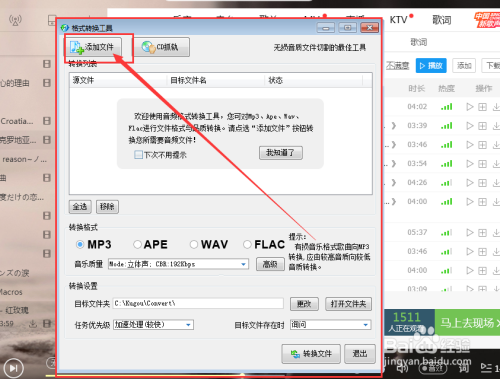Click the icon next to 心的理由
The width and height of the screenshot is (500, 379).
(x=47, y=83)
